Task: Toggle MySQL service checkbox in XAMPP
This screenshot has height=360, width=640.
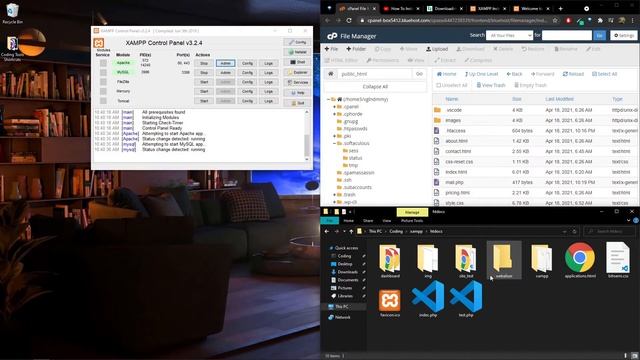Action: point(103,72)
